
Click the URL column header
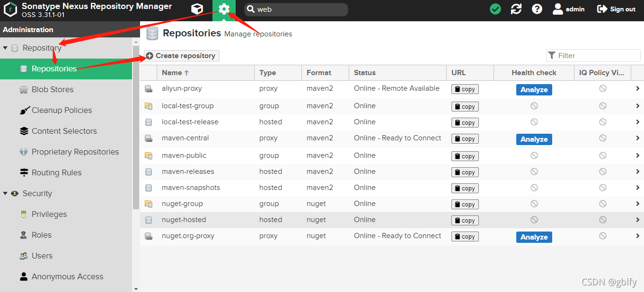470,73
